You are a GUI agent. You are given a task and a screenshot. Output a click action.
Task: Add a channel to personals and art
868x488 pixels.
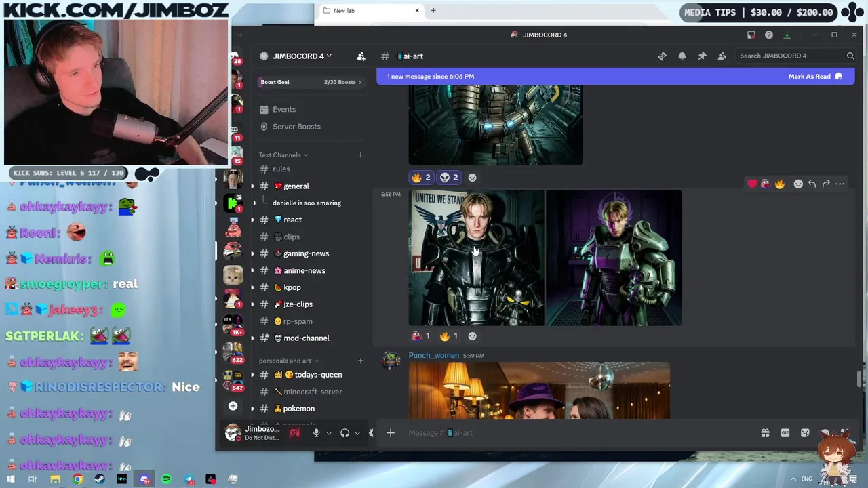[361, 361]
